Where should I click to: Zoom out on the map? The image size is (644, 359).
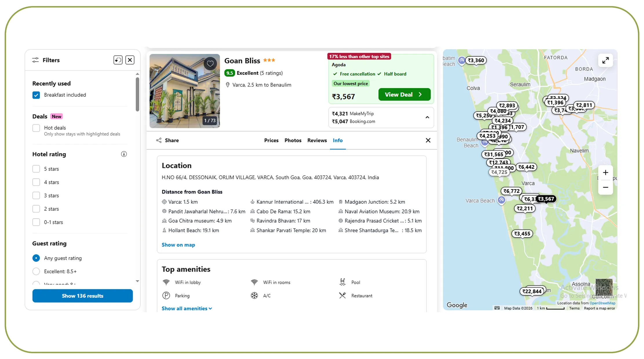[605, 187]
